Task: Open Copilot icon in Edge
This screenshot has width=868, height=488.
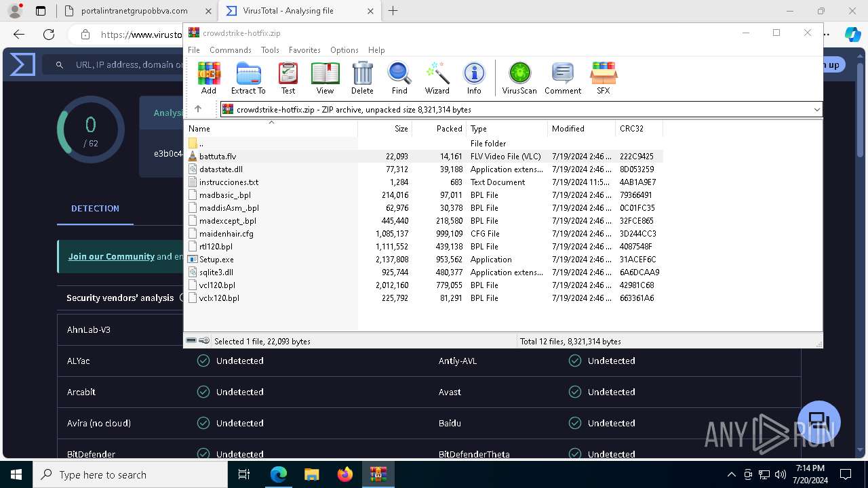Action: 852,35
